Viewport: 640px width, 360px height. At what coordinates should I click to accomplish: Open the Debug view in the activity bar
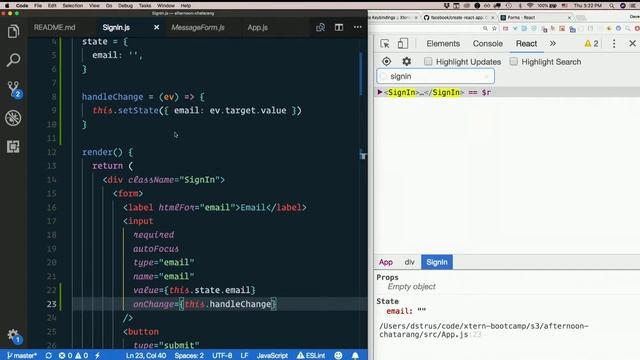[x=13, y=118]
